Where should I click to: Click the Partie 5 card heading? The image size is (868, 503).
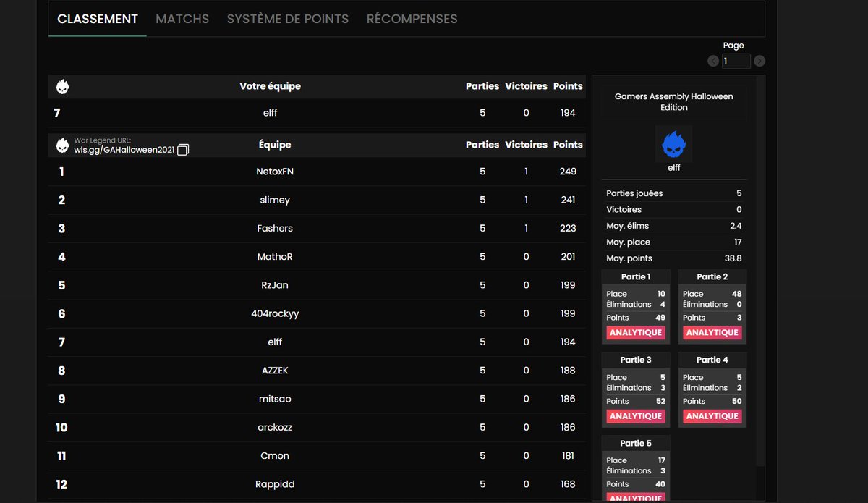636,444
